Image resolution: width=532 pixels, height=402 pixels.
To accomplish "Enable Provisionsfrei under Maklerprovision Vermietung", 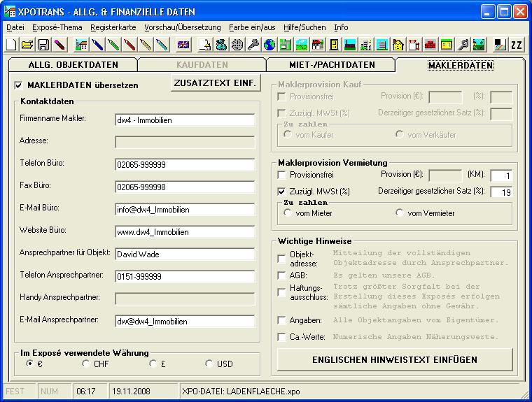I will tap(282, 175).
